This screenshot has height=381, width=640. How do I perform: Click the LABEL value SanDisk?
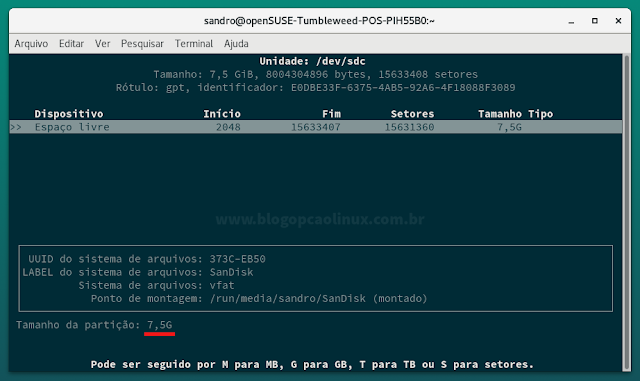tap(231, 272)
